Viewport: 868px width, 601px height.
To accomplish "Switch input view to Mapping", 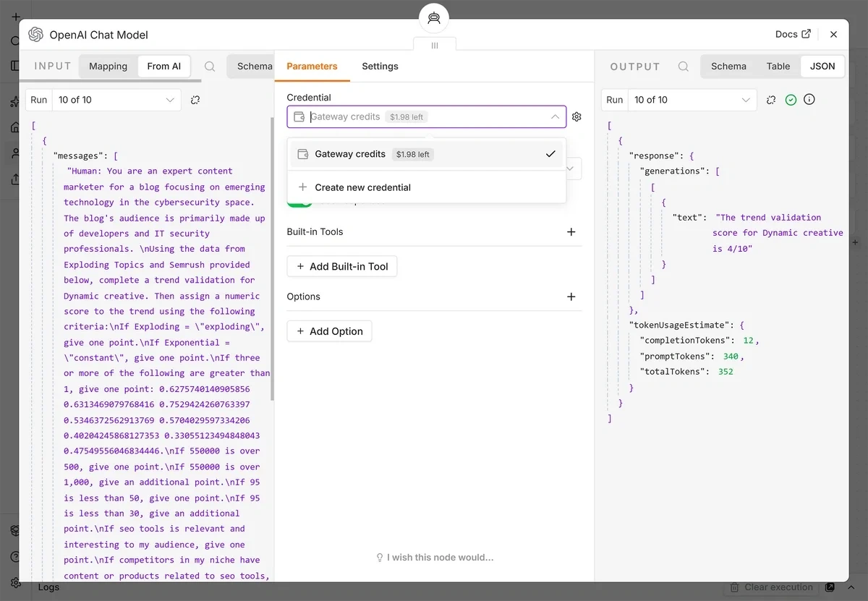I will 108,66.
